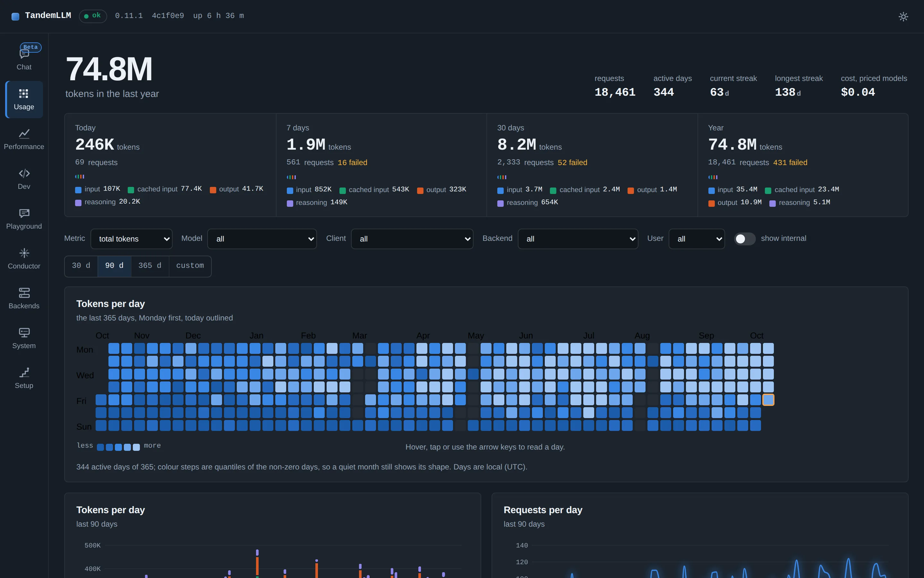
Task: Open the Metric total tokens dropdown
Action: 131,239
